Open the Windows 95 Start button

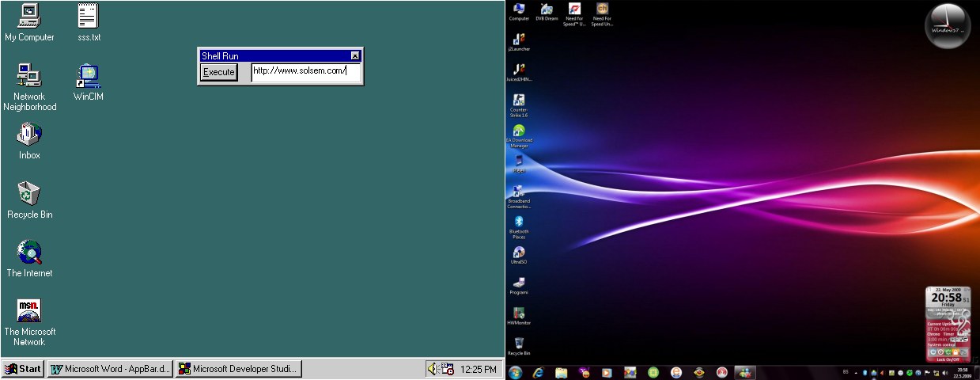point(23,369)
